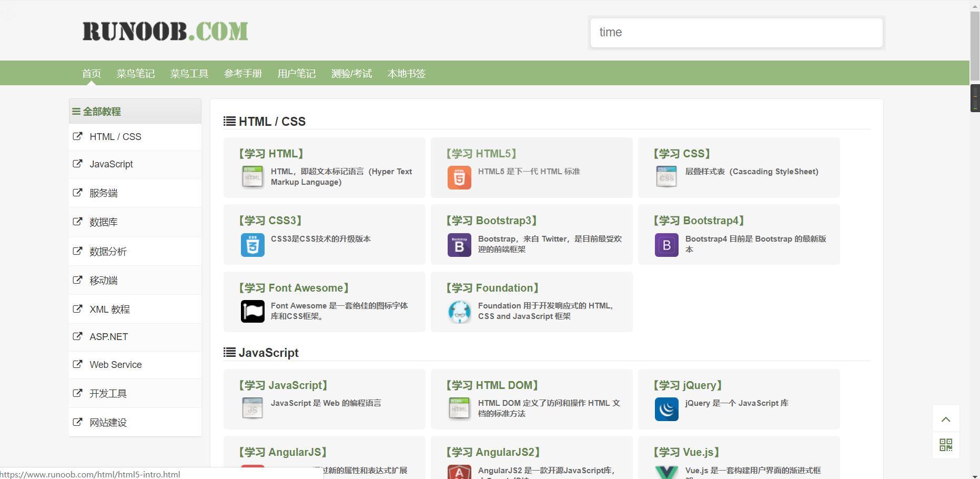Click the 【学习 HTML】 heading
Image resolution: width=980 pixels, height=479 pixels.
(x=270, y=154)
